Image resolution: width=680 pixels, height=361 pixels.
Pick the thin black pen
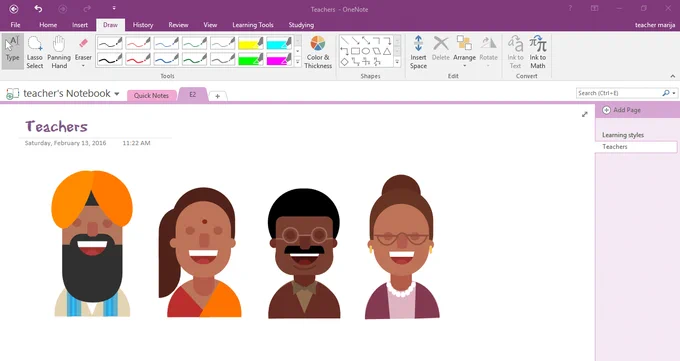pos(110,43)
